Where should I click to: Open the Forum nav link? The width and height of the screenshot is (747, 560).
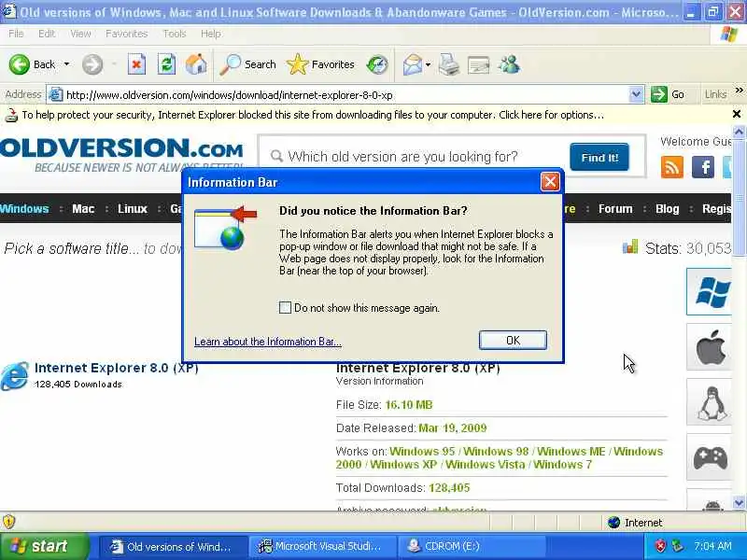pyautogui.click(x=615, y=208)
